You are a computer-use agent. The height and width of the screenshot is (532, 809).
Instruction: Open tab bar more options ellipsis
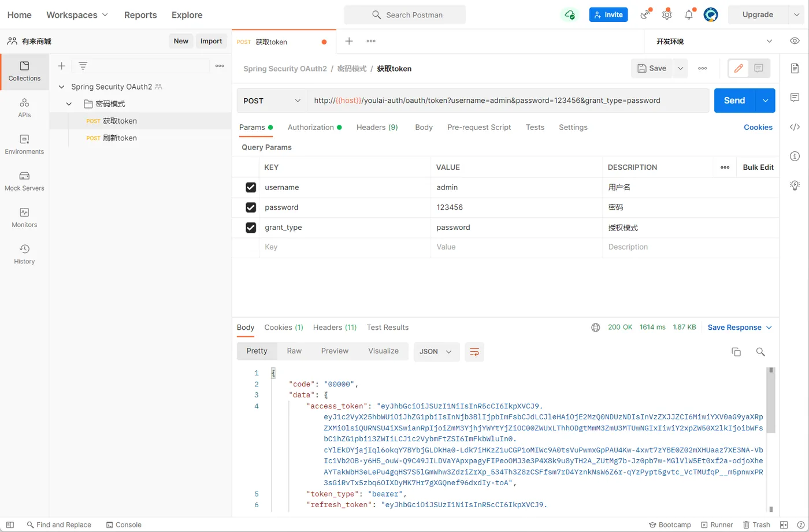pos(371,41)
